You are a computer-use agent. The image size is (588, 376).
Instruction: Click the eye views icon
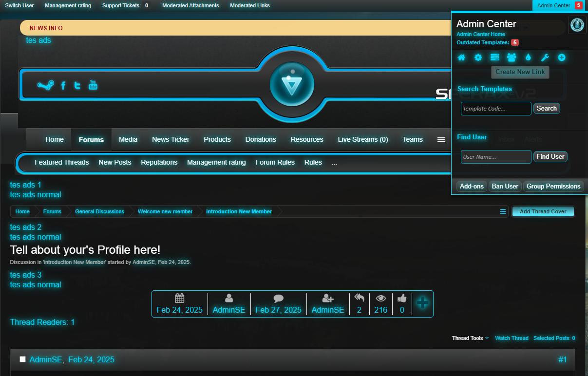tap(381, 298)
